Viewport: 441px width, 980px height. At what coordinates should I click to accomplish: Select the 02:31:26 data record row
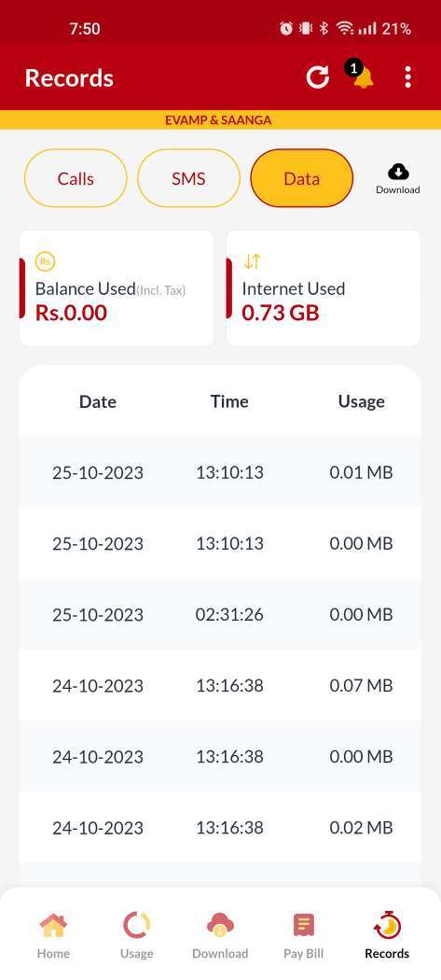[x=220, y=614]
